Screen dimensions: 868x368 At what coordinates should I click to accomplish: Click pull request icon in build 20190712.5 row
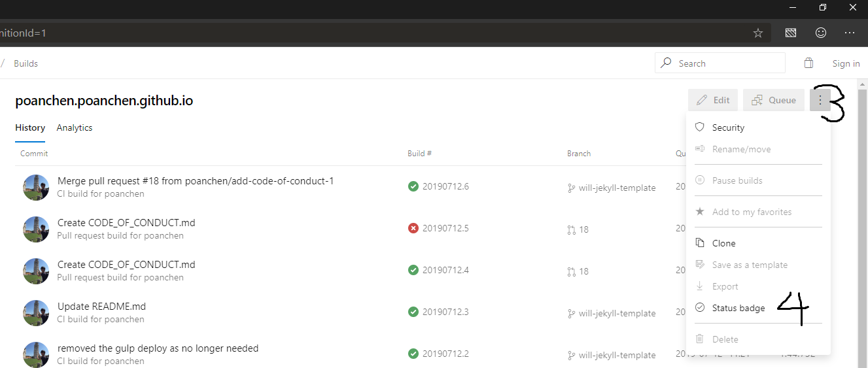coord(571,229)
